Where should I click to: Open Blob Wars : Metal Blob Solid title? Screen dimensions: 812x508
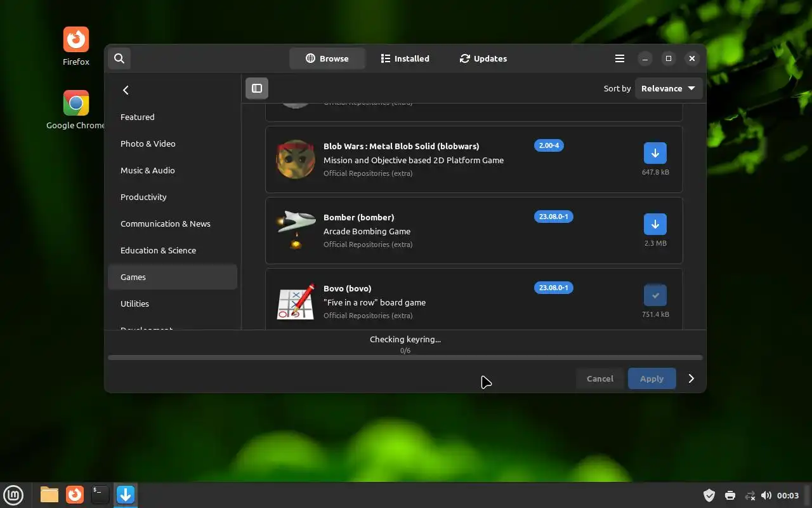(401, 146)
